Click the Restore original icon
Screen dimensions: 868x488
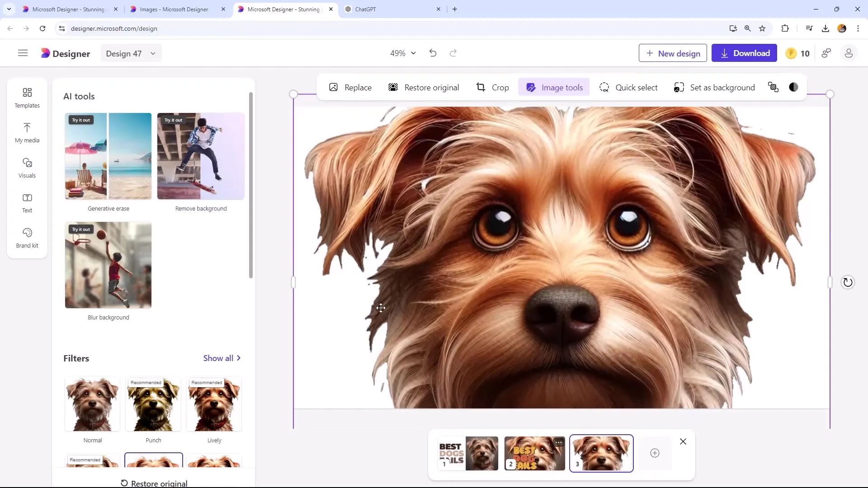[x=393, y=88]
